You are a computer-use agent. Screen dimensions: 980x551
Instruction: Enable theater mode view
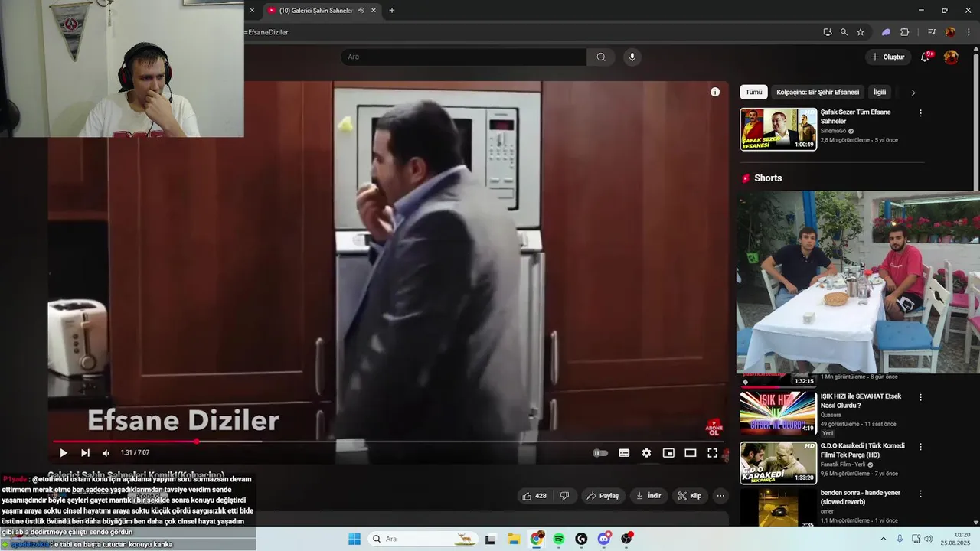coord(690,453)
